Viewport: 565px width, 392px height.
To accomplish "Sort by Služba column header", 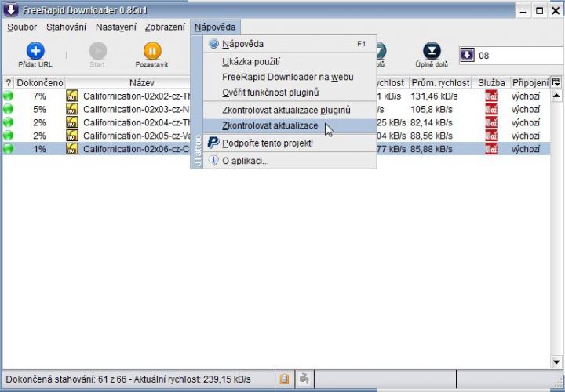I will click(x=491, y=83).
